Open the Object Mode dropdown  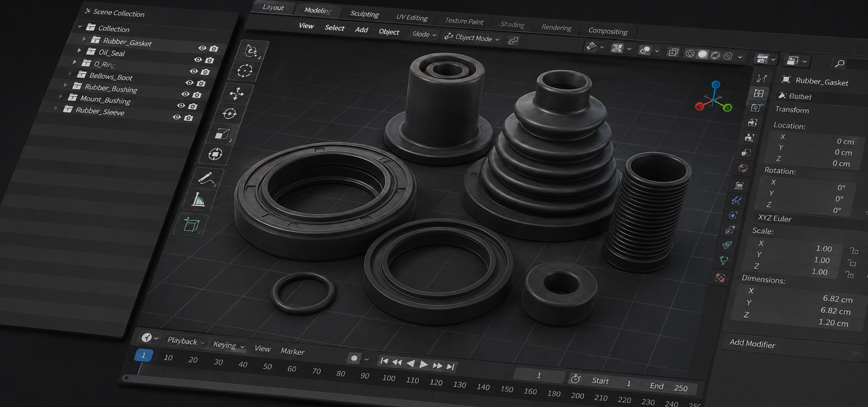(472, 38)
